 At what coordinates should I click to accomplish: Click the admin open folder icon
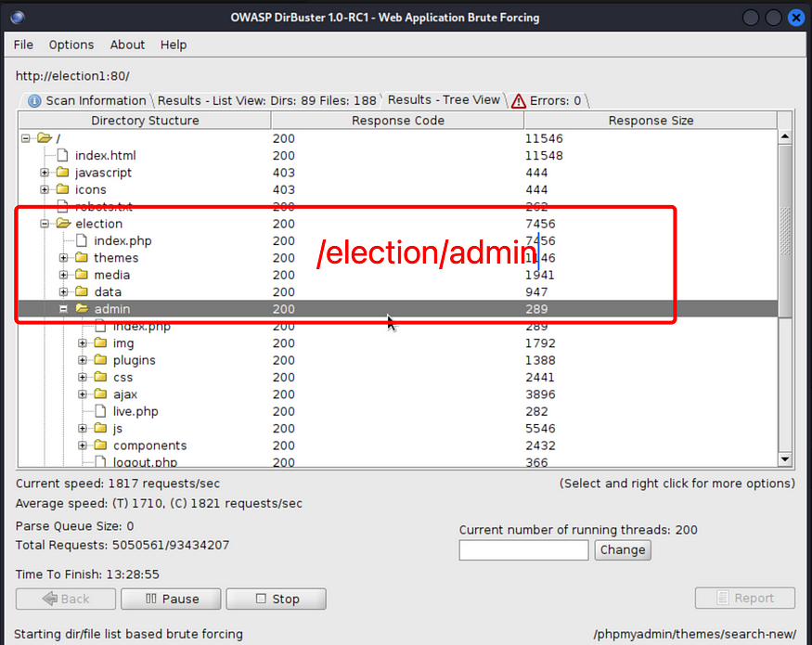pyautogui.click(x=83, y=309)
